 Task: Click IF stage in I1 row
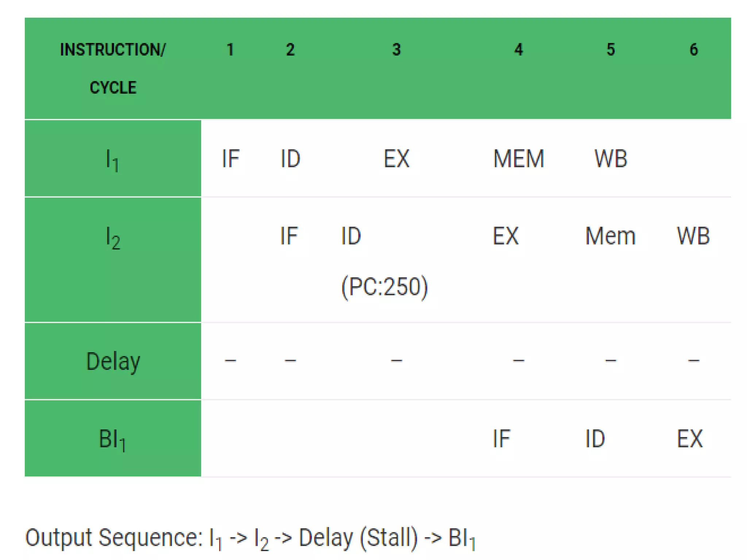231,159
